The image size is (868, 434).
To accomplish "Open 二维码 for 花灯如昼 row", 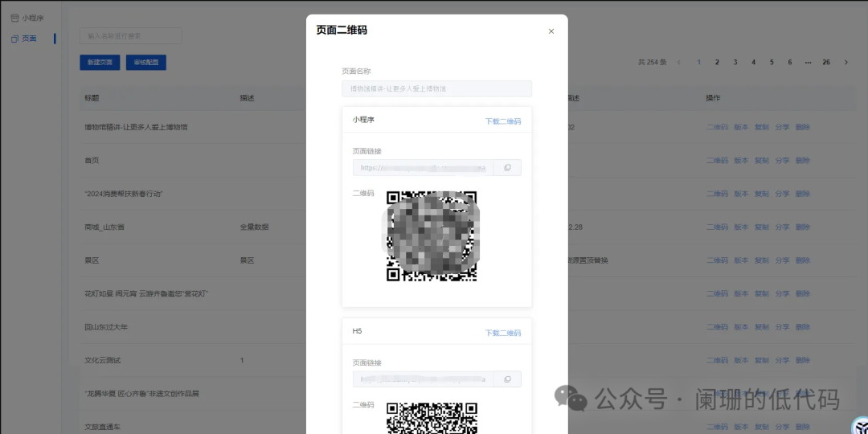I will [x=717, y=293].
